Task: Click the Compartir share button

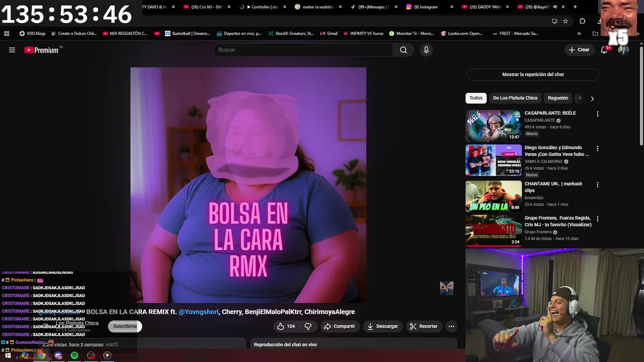Action: (340, 326)
